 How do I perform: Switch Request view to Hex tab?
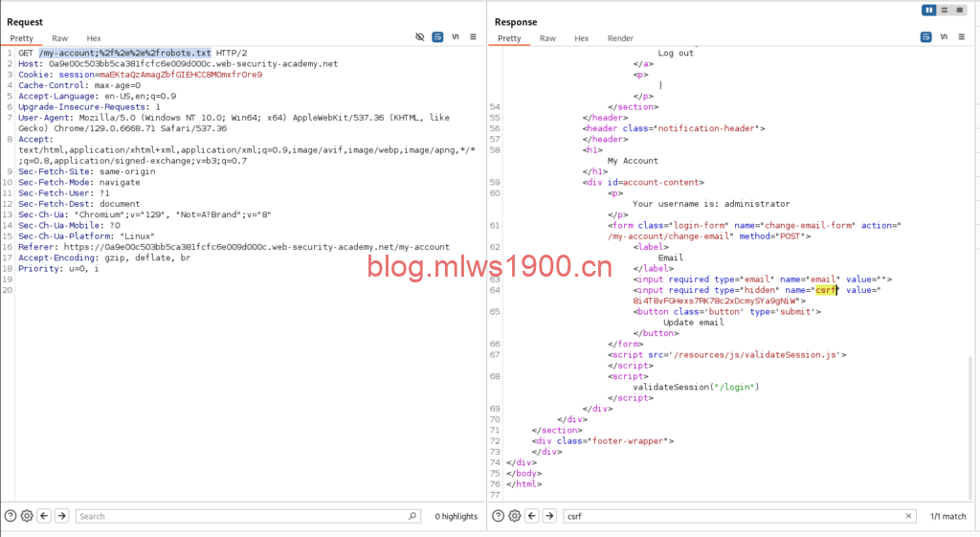pos(94,38)
